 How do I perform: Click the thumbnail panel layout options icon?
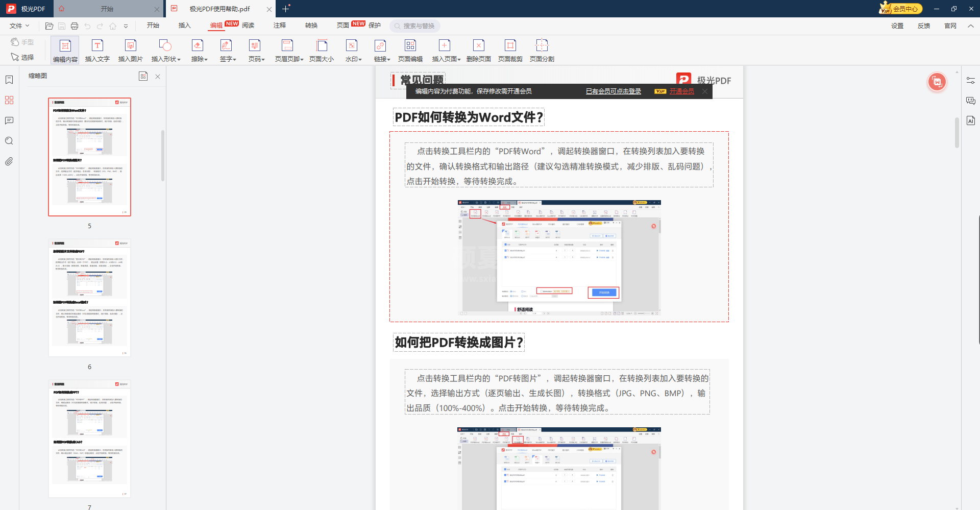143,76
